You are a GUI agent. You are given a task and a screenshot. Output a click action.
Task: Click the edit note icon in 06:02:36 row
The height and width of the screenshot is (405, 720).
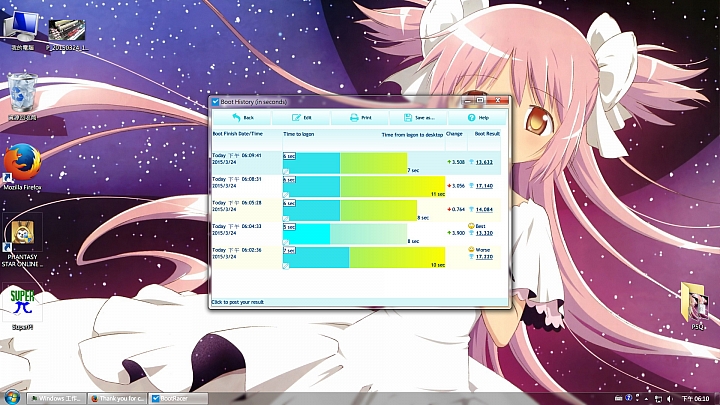(286, 266)
